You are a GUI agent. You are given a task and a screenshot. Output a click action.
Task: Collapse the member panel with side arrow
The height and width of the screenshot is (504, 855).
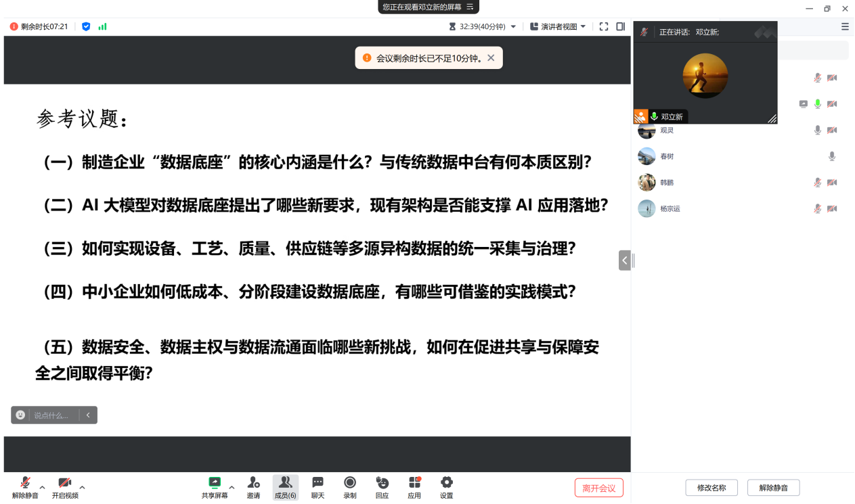tap(624, 260)
